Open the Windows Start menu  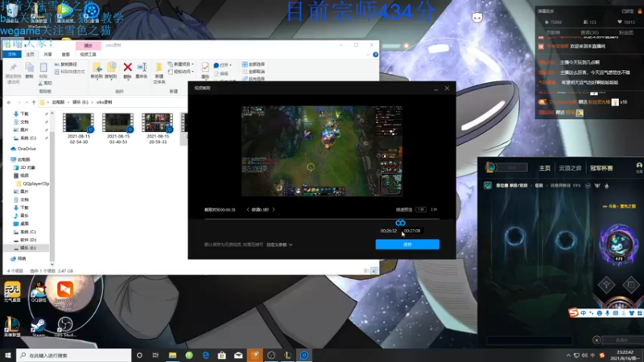(8, 355)
